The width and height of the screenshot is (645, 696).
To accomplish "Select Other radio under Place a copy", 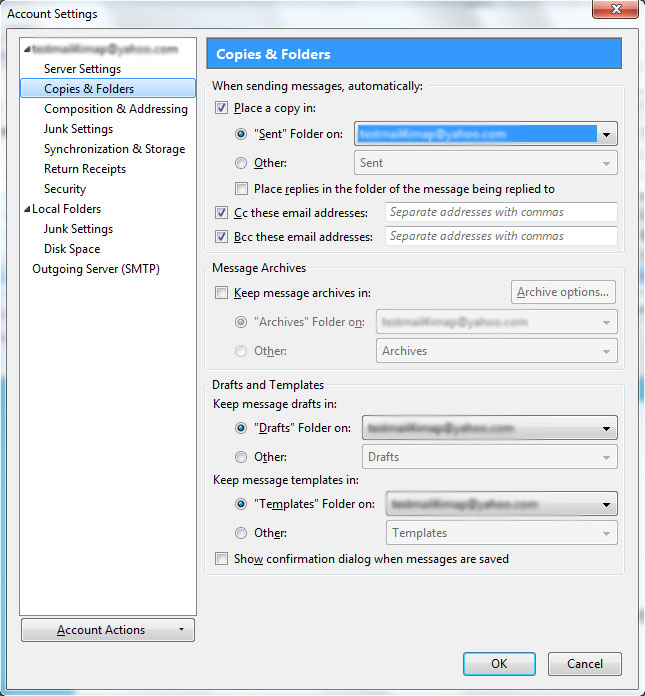I will click(241, 163).
